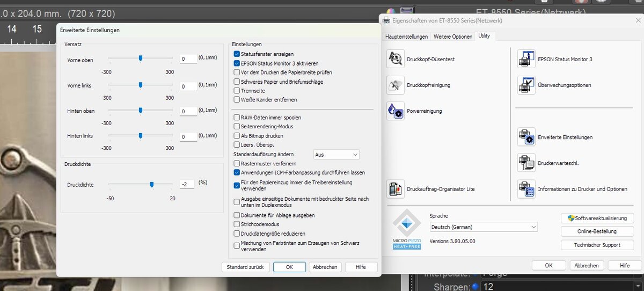Enable Mischung von Farbtinten für Schwarz
This screenshot has height=291, width=644.
(237, 246)
